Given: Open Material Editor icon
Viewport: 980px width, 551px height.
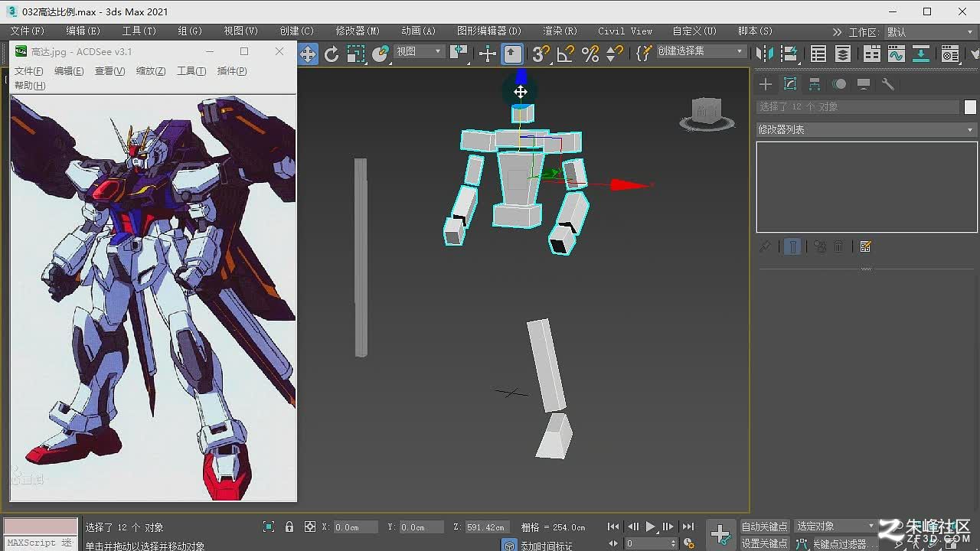Looking at the screenshot, I should point(950,54).
